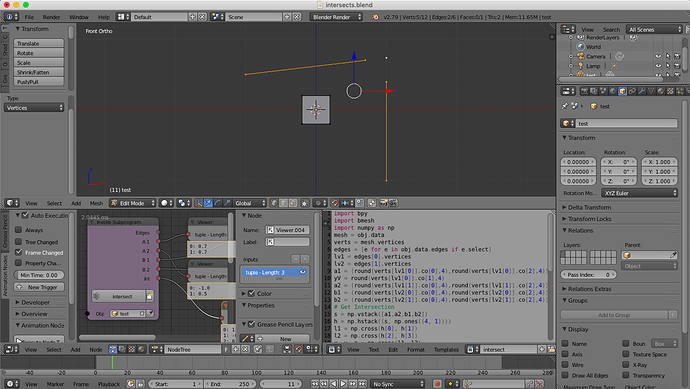Select the Object properties cube tab
Image resolution: width=690 pixels, height=389 pixels.
pos(623,91)
